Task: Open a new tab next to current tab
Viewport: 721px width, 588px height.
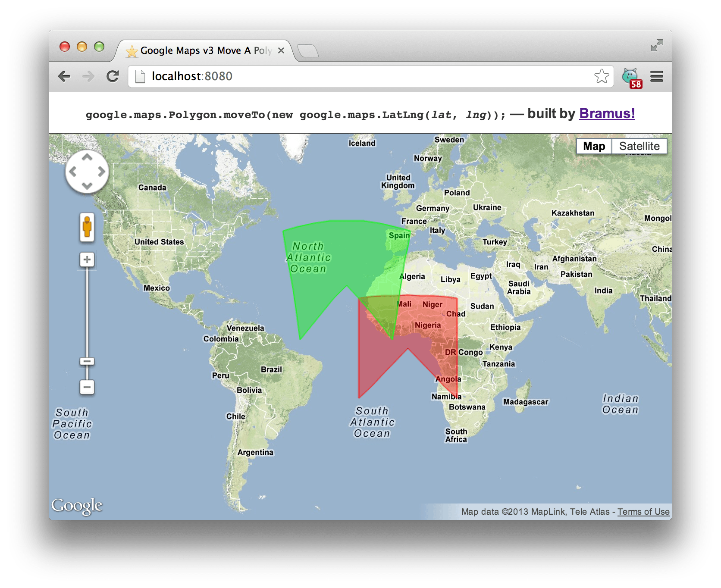Action: pos(308,51)
